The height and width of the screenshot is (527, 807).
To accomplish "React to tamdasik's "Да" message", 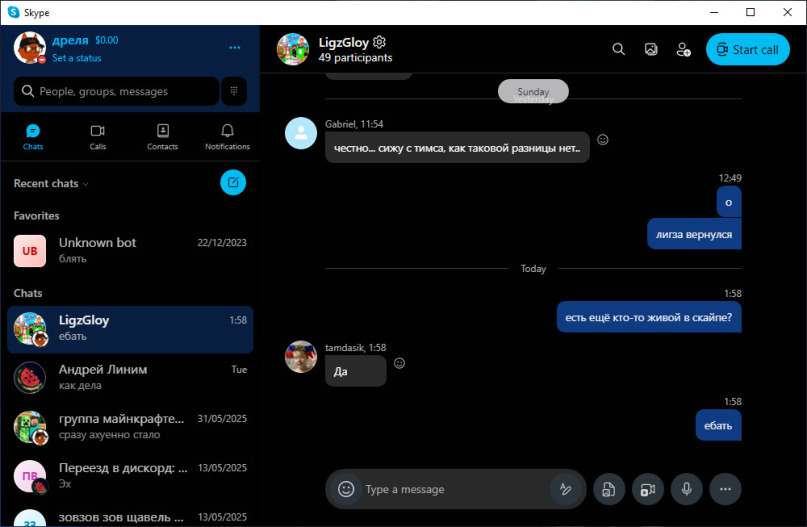I will (399, 363).
